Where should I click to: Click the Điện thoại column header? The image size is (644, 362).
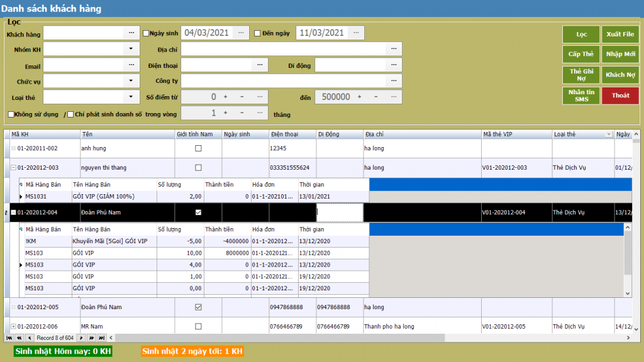click(x=291, y=134)
